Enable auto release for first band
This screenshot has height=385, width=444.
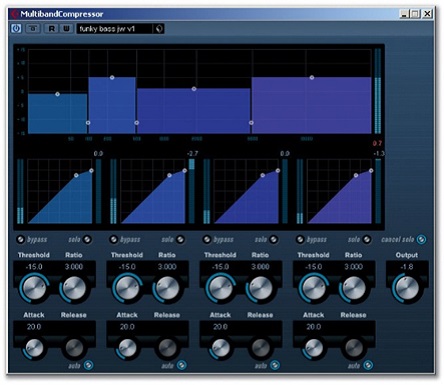(x=88, y=365)
